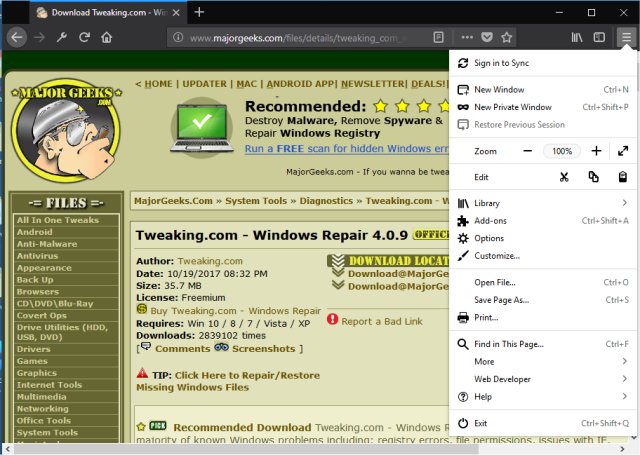640x455 pixels.
Task: Go to the Home page icon
Action: click(107, 38)
